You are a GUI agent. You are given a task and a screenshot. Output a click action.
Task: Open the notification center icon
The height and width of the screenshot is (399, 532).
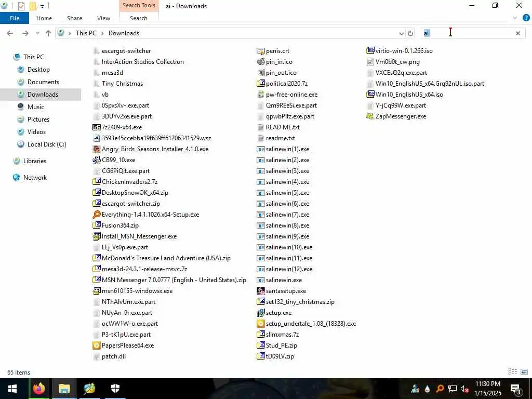516,389
